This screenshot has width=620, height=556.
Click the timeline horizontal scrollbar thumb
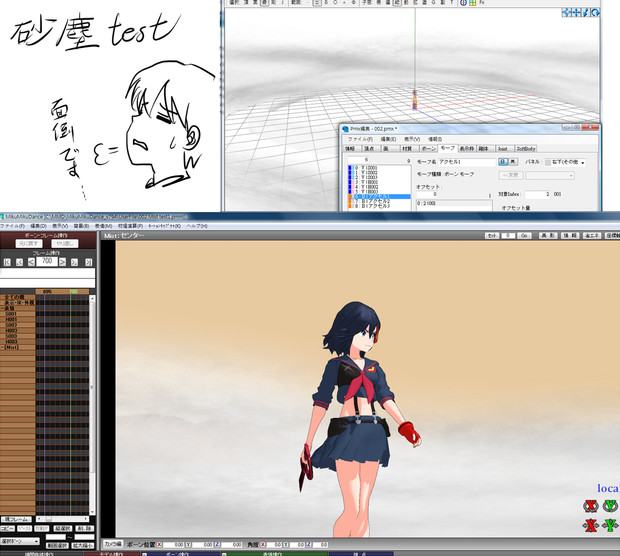pyautogui.click(x=49, y=519)
